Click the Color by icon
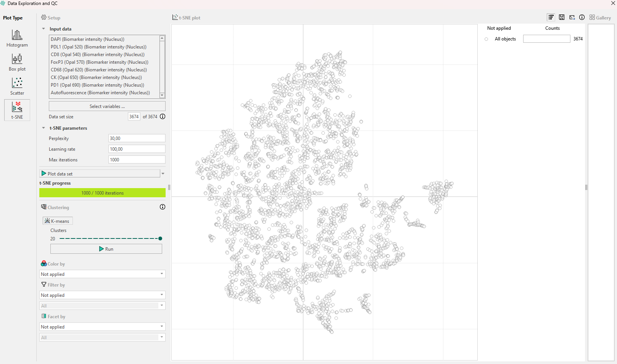This screenshot has width=617, height=364. pos(44,264)
